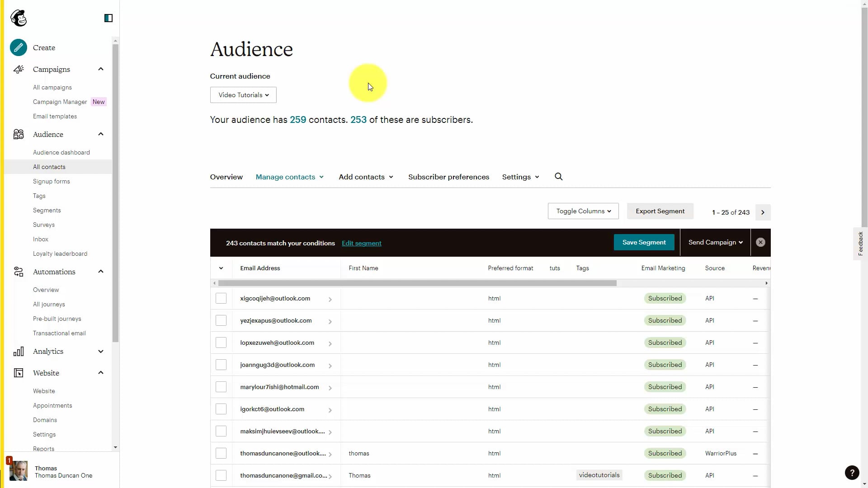Select checkbox for igorkct6@outlook.com
This screenshot has height=488, width=868.
point(221,409)
